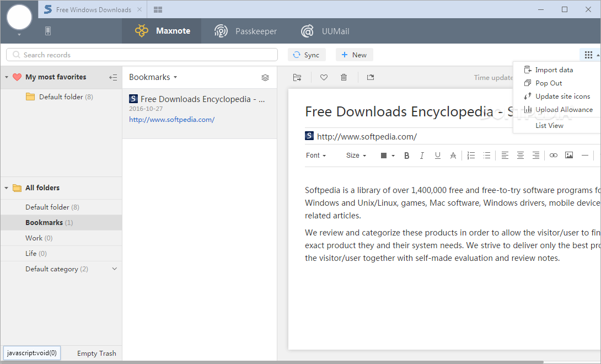Close the Free Windows Downloads tab
The height and width of the screenshot is (364, 601).
pyautogui.click(x=139, y=9)
